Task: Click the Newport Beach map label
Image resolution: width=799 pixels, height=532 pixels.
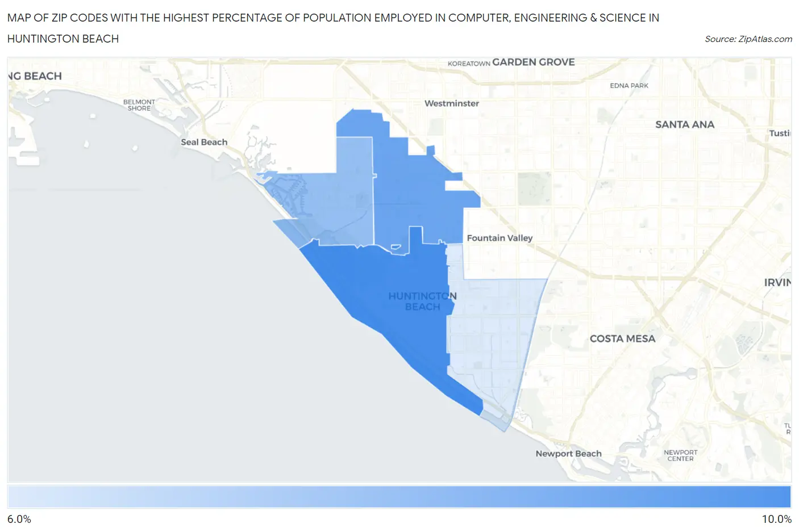Action: click(x=568, y=454)
